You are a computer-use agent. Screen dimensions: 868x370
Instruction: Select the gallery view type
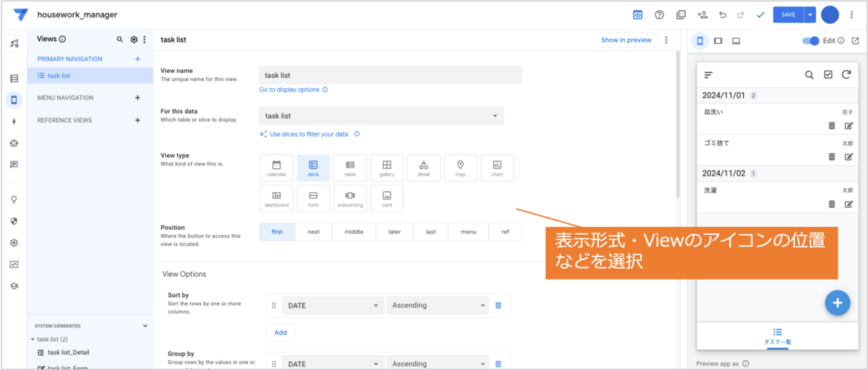click(387, 168)
